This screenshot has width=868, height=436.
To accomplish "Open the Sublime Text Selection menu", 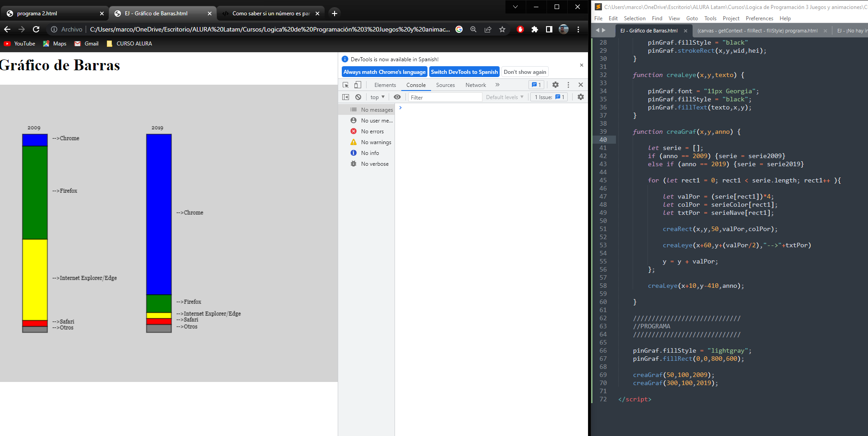I will [634, 18].
